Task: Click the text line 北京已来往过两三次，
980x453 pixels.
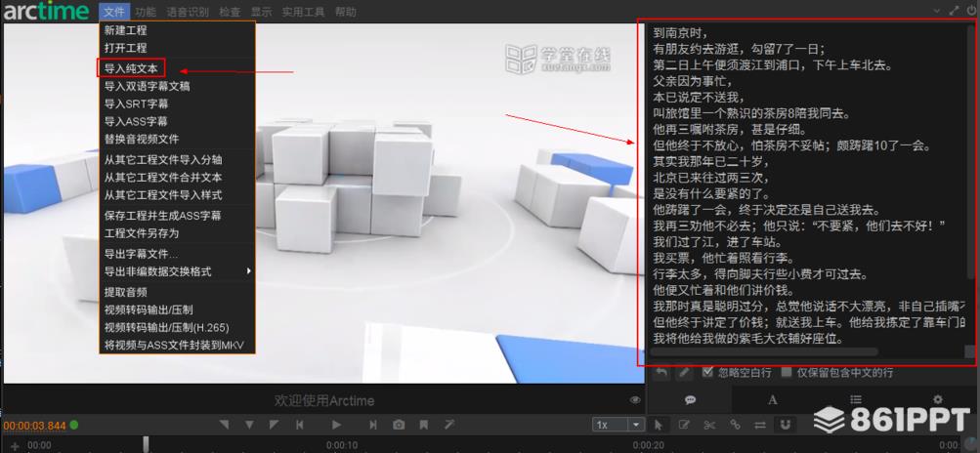Action: click(712, 178)
